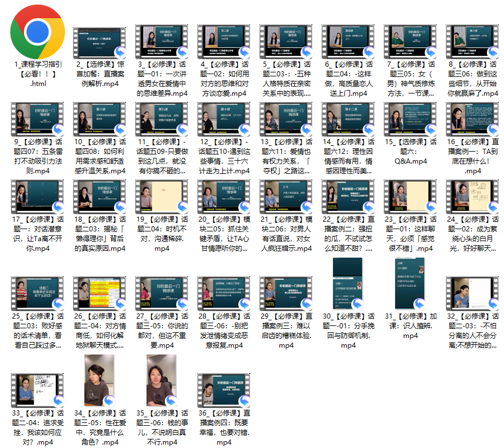Screen dimensions: 504x448
Task: Select the 35_【必修课】话题三-06 钱的事儿 video
Action: [x=162, y=381]
